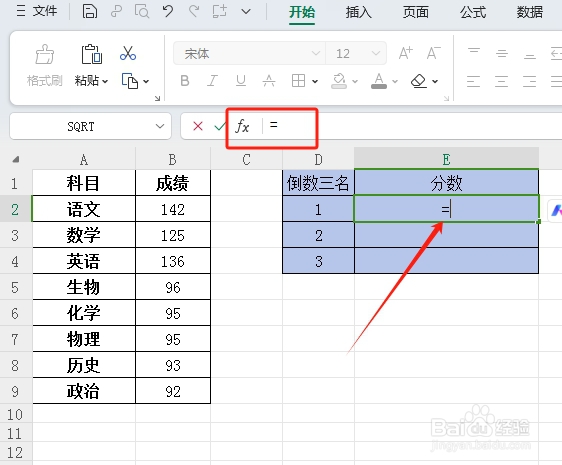Click the Paste clipboard icon

coord(92,54)
